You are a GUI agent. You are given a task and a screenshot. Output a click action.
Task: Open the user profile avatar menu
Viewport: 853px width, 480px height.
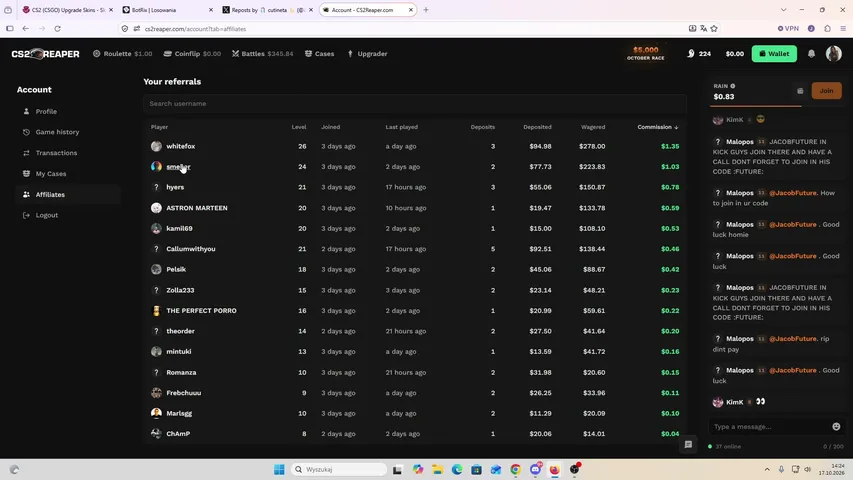(833, 53)
